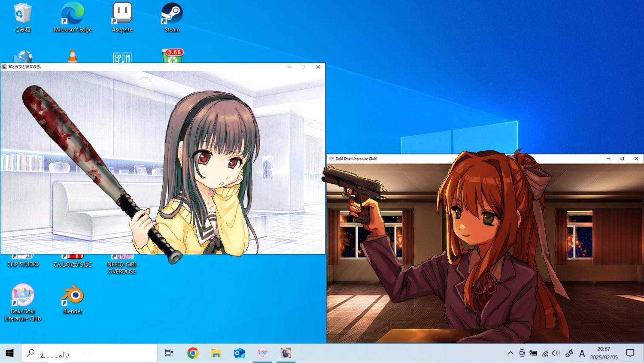The width and height of the screenshot is (644, 363).
Task: Close the Doki Doki Literature Club! window
Action: (636, 159)
